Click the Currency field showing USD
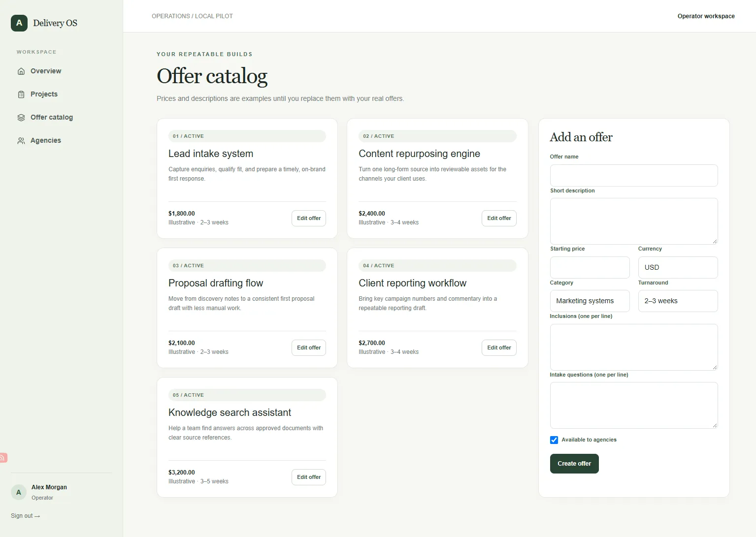756x537 pixels. pos(678,267)
